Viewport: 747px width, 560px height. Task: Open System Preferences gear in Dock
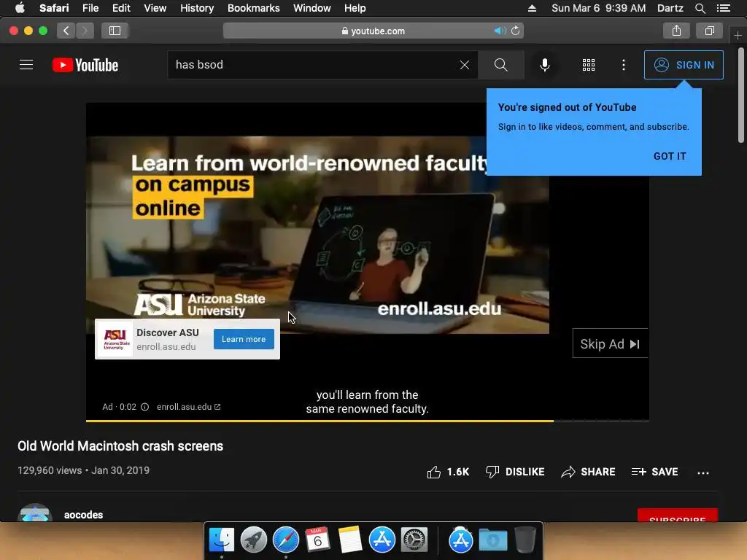pos(414,540)
